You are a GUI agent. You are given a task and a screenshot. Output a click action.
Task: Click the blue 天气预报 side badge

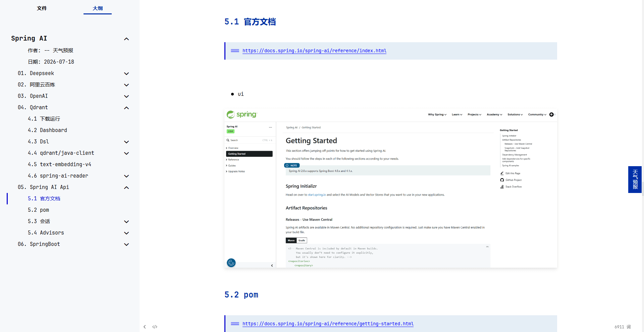635,180
